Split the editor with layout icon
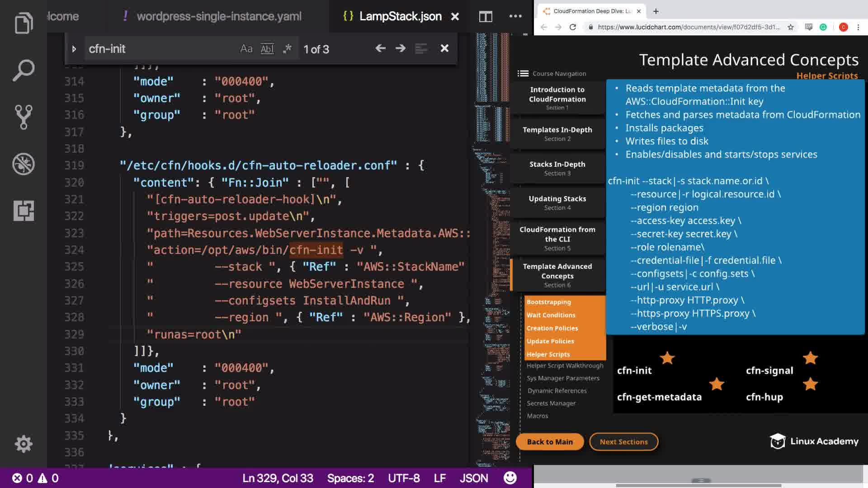This screenshot has width=868, height=488. pos(486,17)
